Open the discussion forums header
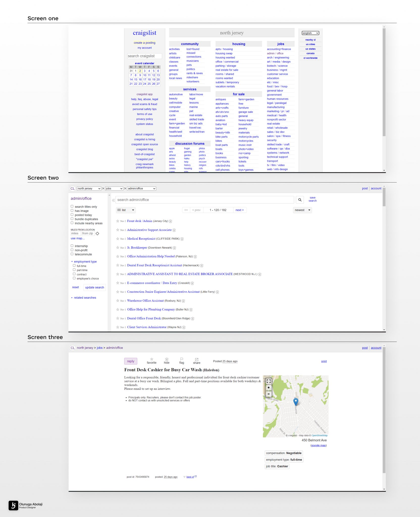The width and height of the screenshot is (420, 517). click(x=190, y=144)
